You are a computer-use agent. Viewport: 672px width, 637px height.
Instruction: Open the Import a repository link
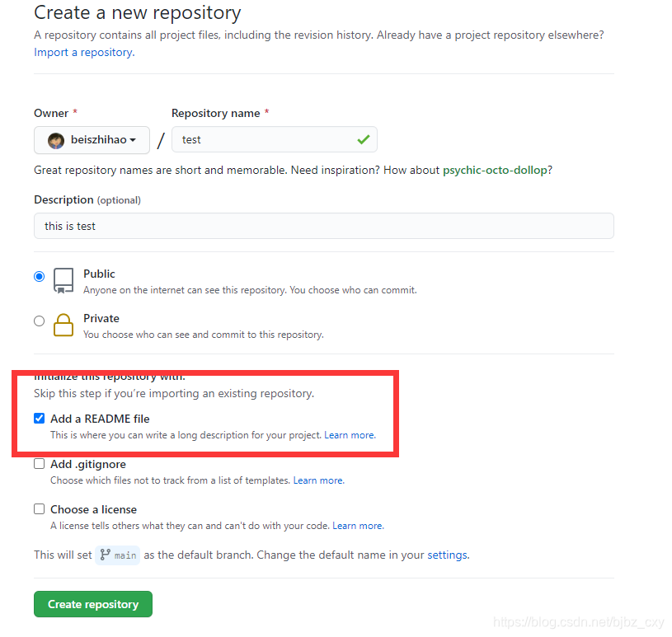coord(82,52)
